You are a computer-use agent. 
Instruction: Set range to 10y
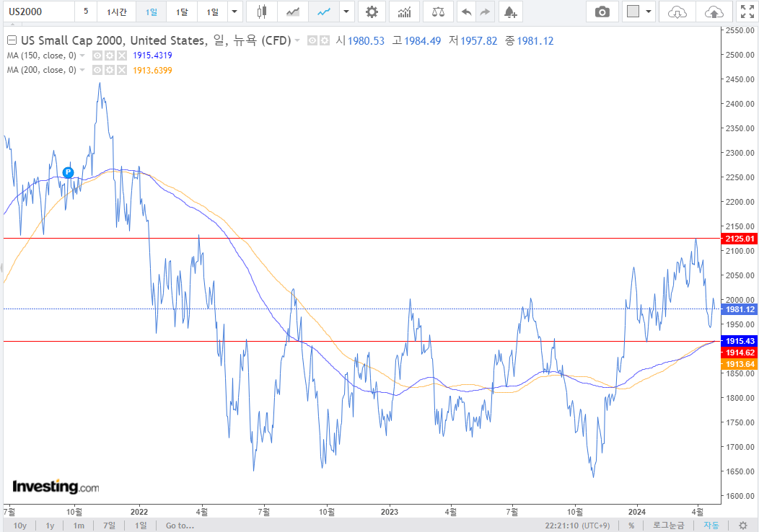[x=20, y=526]
